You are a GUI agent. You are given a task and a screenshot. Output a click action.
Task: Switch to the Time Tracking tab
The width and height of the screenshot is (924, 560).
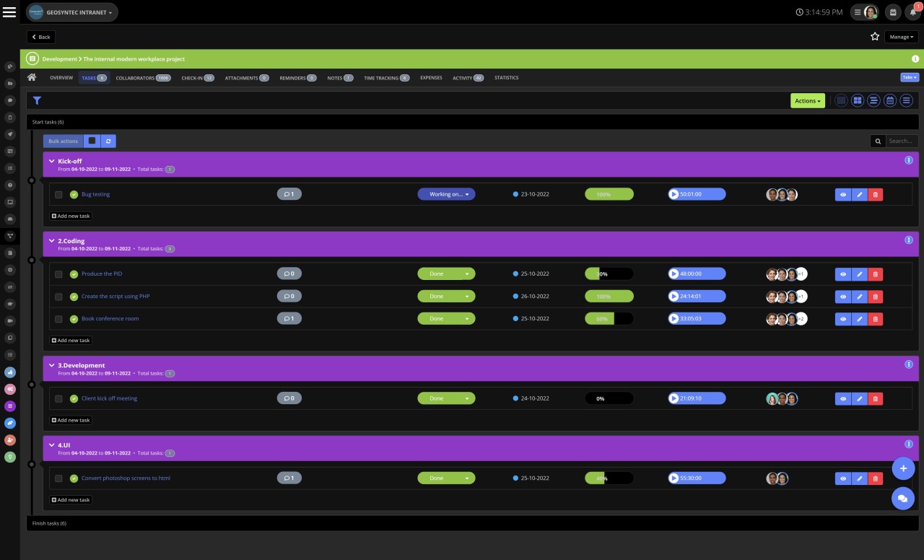coord(386,78)
